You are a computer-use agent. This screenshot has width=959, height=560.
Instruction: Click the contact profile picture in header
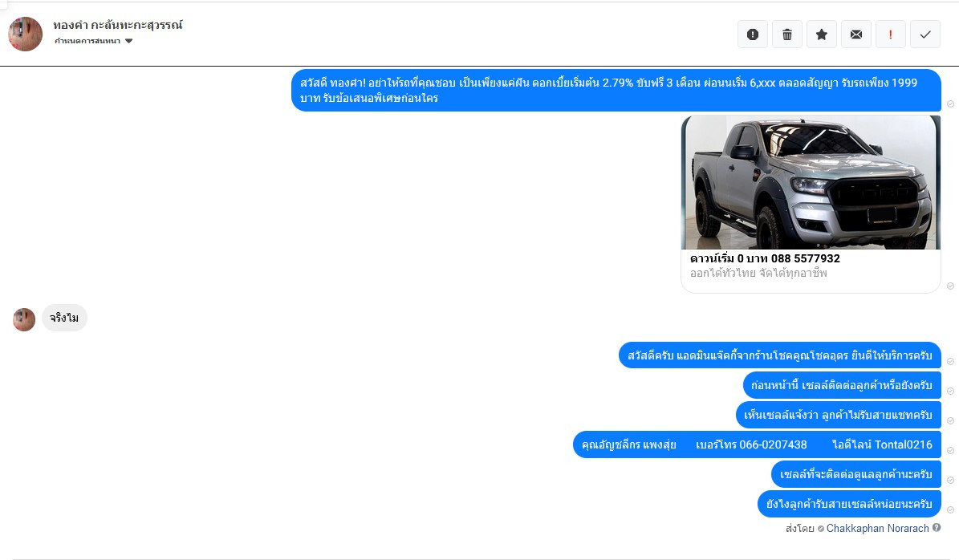click(x=25, y=34)
